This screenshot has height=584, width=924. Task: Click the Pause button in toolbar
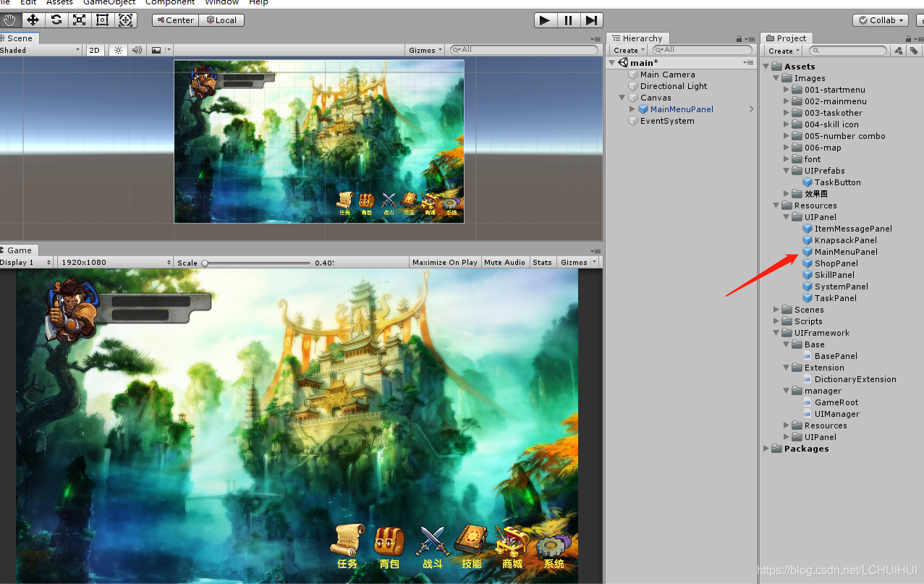(x=569, y=20)
